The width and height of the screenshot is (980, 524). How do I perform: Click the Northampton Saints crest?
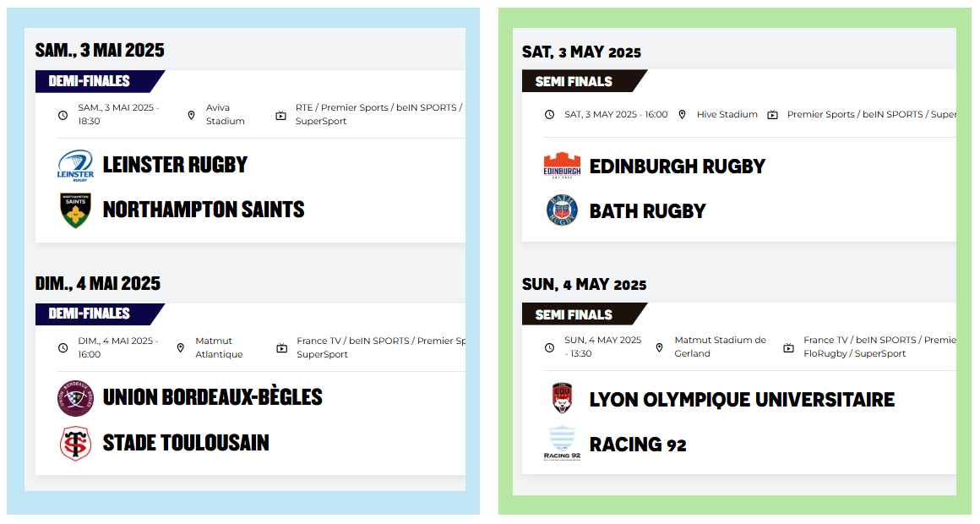[x=75, y=210]
